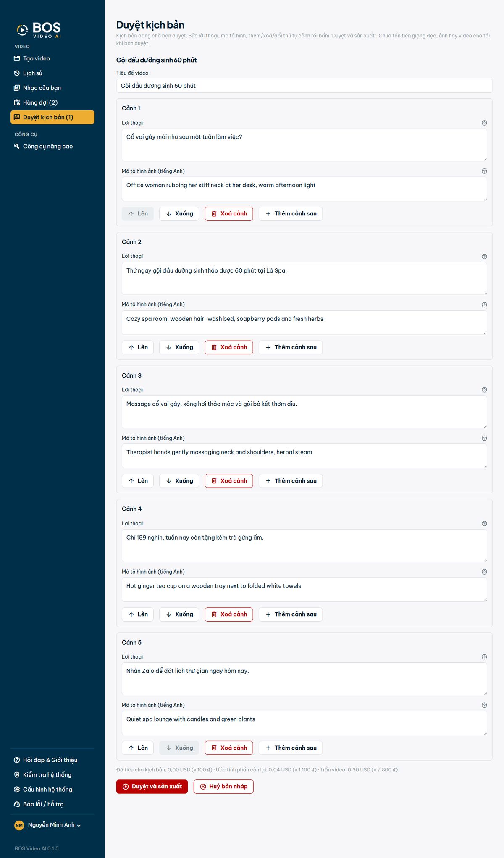Click the NM user avatar
This screenshot has width=504, height=858.
(19, 825)
